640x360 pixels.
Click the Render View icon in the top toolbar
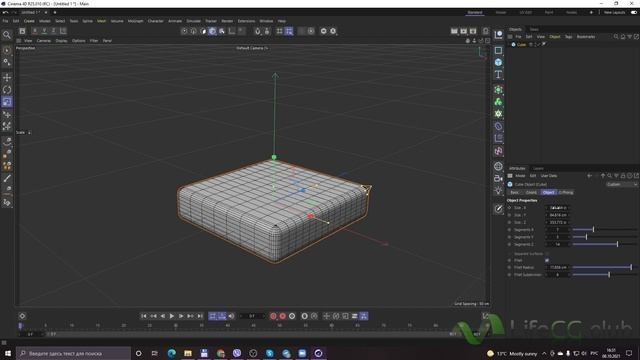click(x=454, y=31)
